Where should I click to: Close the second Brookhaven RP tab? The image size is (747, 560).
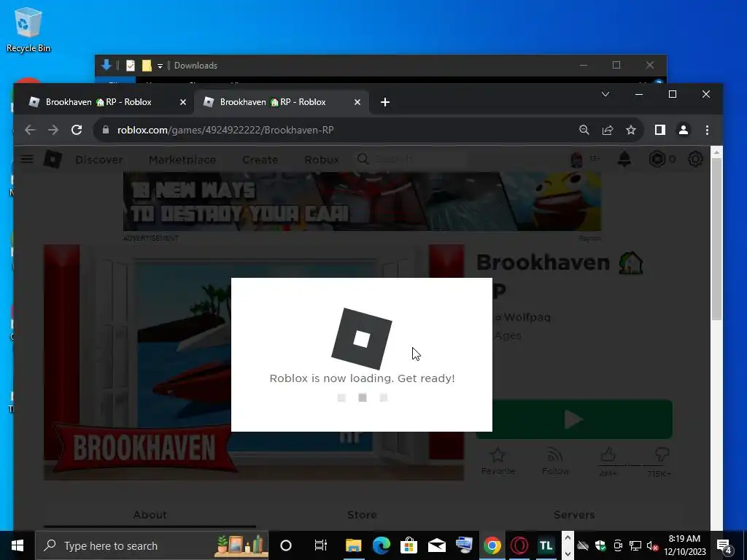[x=357, y=102]
